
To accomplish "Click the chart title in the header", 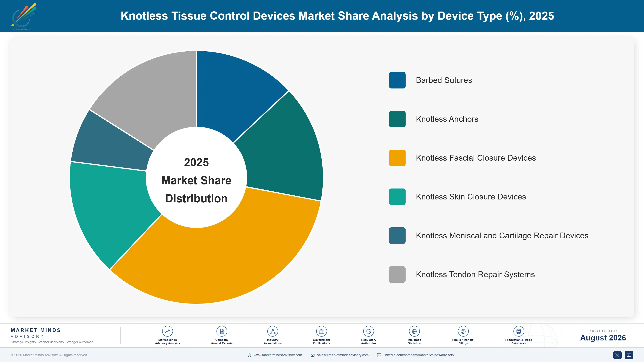I will pos(337,16).
